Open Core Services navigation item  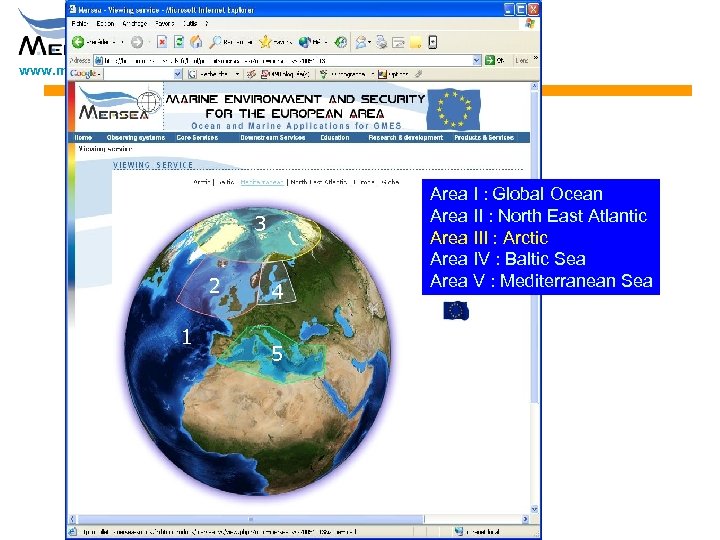point(197,138)
